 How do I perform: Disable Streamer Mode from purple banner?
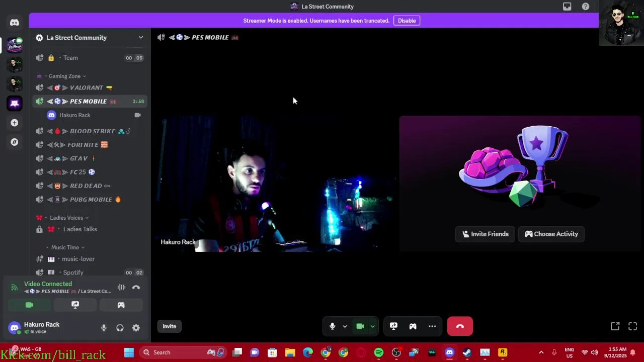point(407,21)
